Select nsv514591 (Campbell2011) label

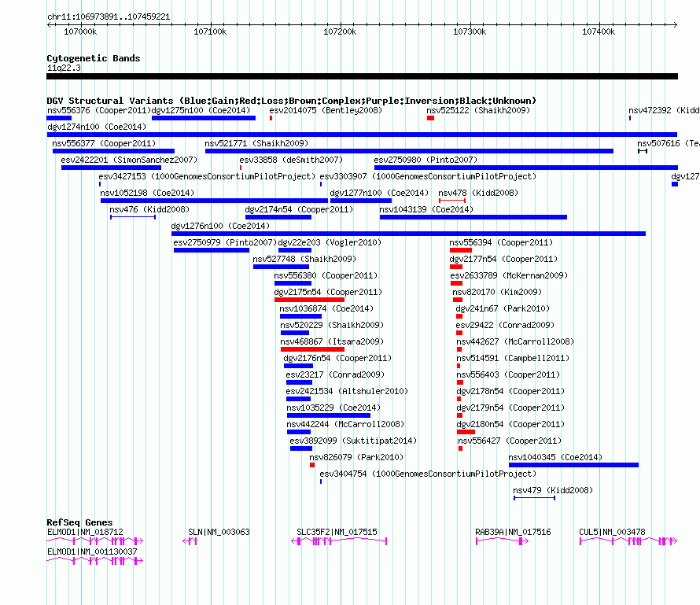coord(513,358)
